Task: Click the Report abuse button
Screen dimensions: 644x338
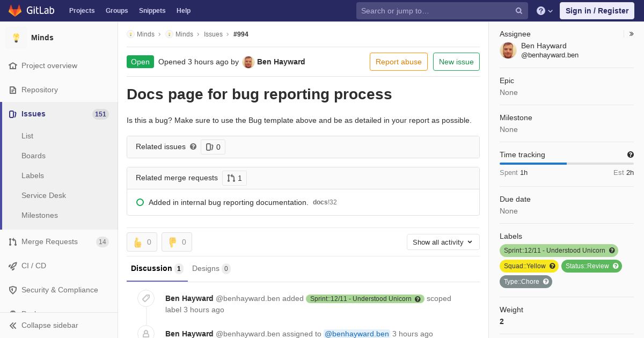Action: 399,62
